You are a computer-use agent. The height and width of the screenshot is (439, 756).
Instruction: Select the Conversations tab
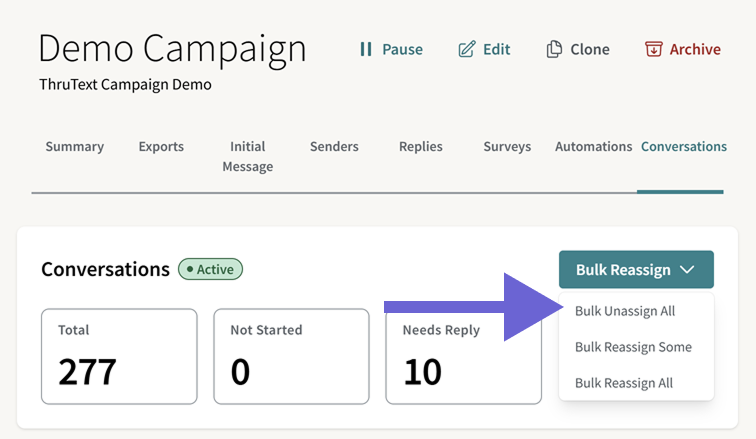pos(684,146)
